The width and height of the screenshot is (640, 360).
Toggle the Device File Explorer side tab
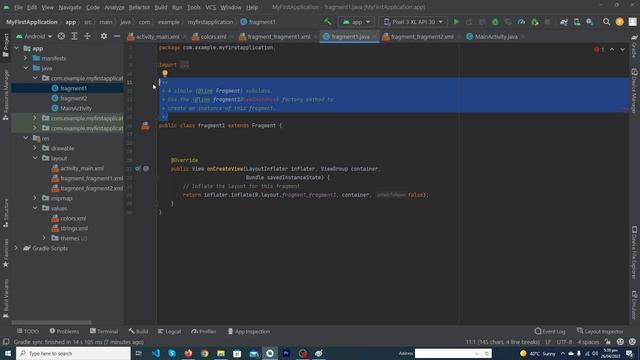click(634, 252)
